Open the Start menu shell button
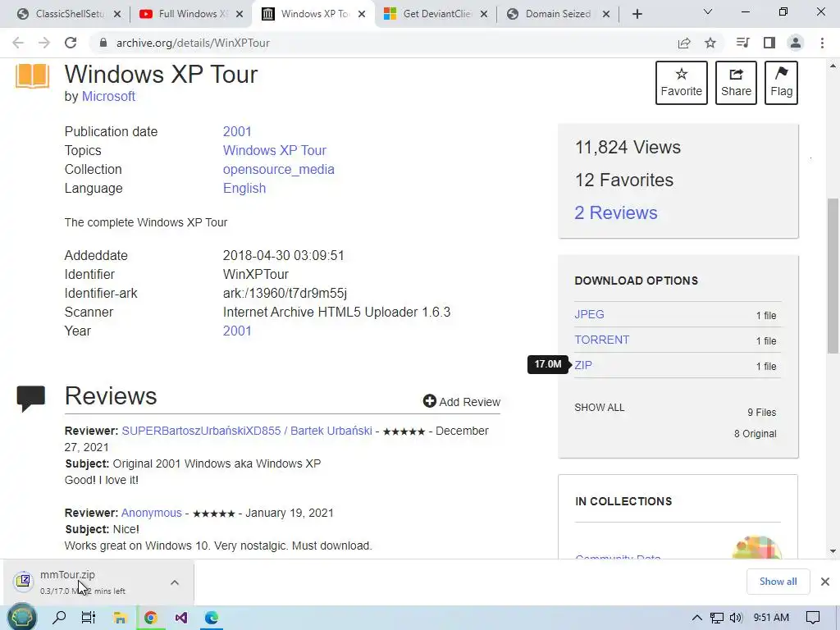The width and height of the screenshot is (840, 630). (x=22, y=618)
